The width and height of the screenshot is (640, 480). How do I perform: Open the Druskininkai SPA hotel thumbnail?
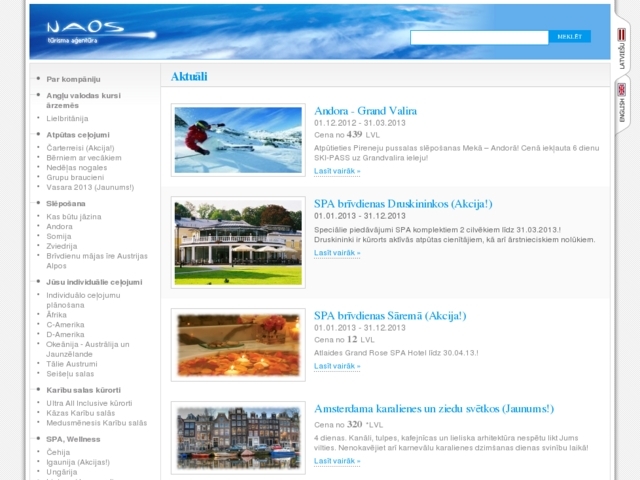pos(237,241)
